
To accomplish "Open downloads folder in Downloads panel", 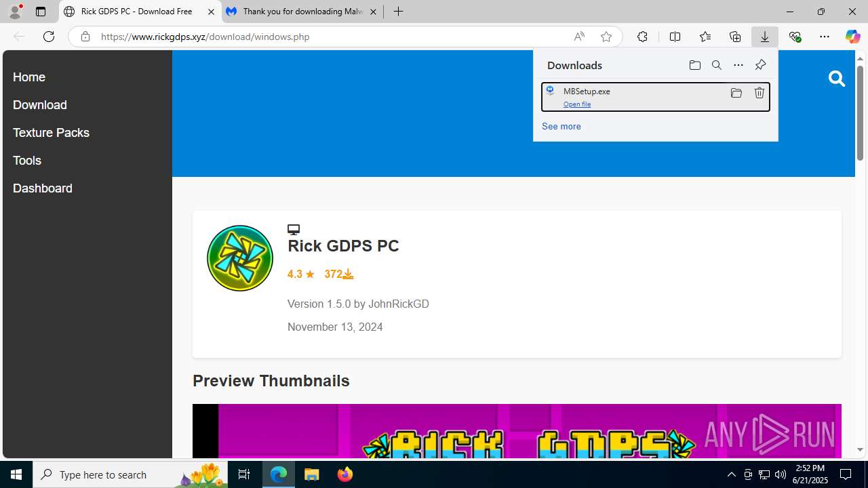I will [694, 65].
